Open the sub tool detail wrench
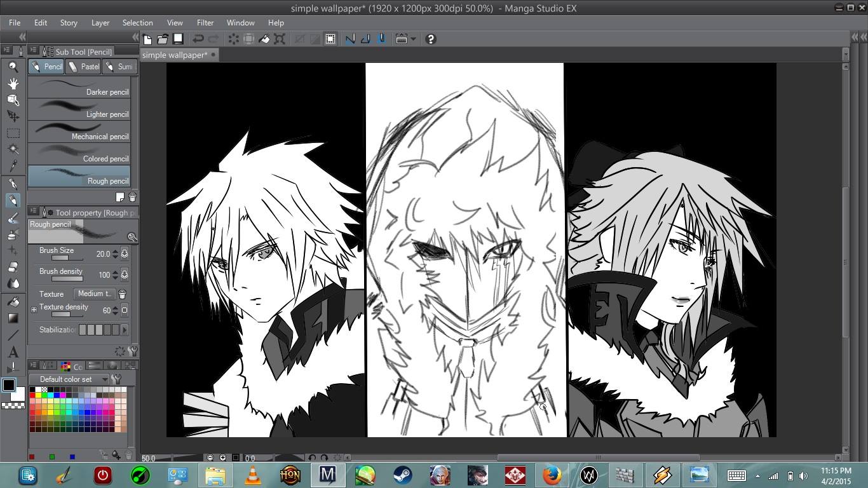Screen dimensions: 868x488 tap(133, 351)
